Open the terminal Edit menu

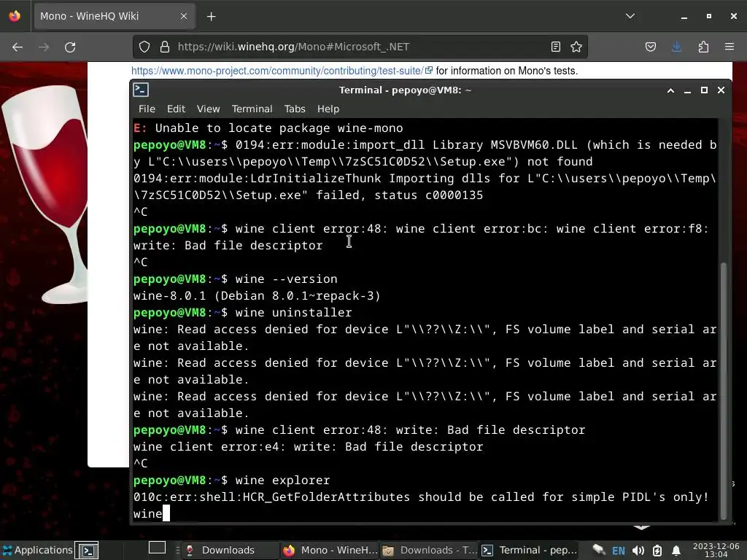[x=176, y=109]
